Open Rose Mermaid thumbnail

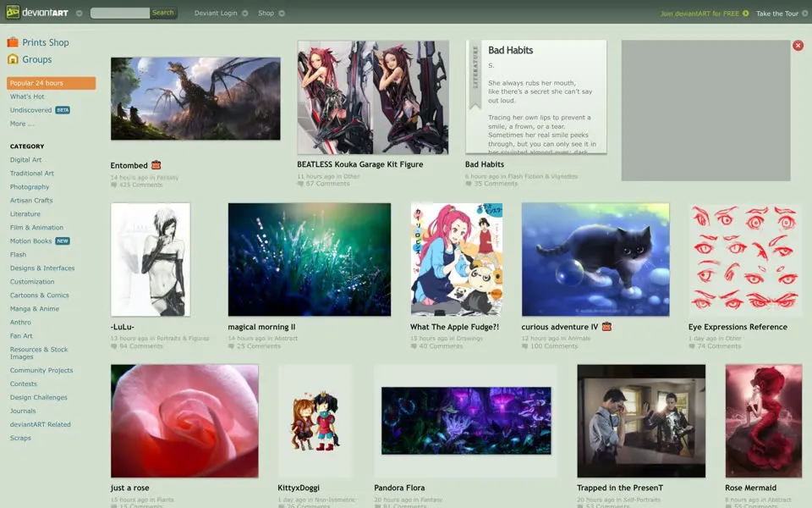(763, 421)
